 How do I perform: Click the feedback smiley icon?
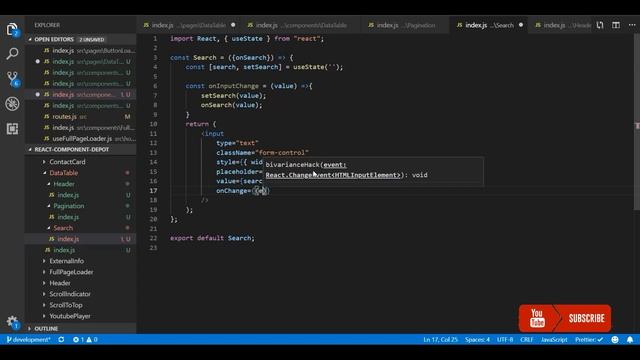(x=615, y=340)
